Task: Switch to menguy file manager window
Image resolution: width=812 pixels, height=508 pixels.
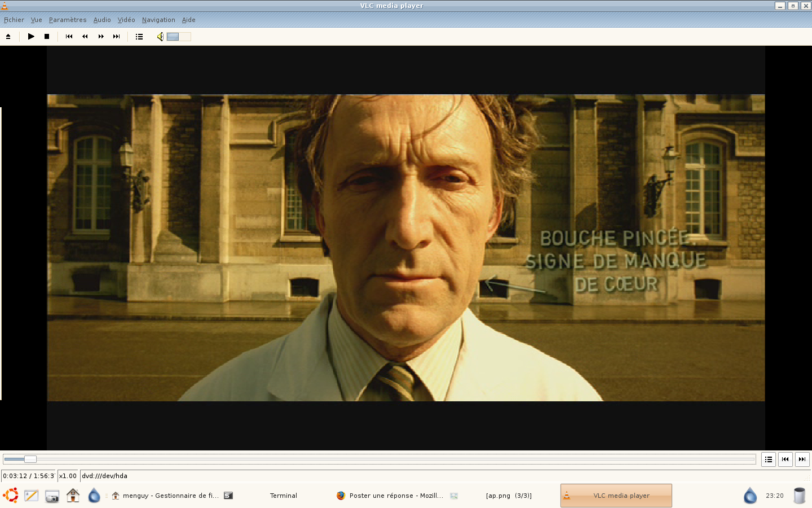Action: point(165,496)
